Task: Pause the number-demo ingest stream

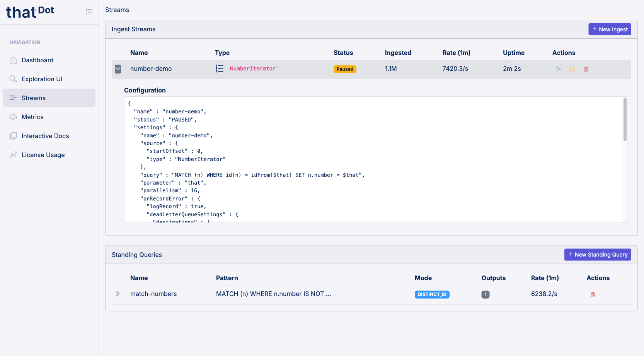Action: click(x=572, y=69)
